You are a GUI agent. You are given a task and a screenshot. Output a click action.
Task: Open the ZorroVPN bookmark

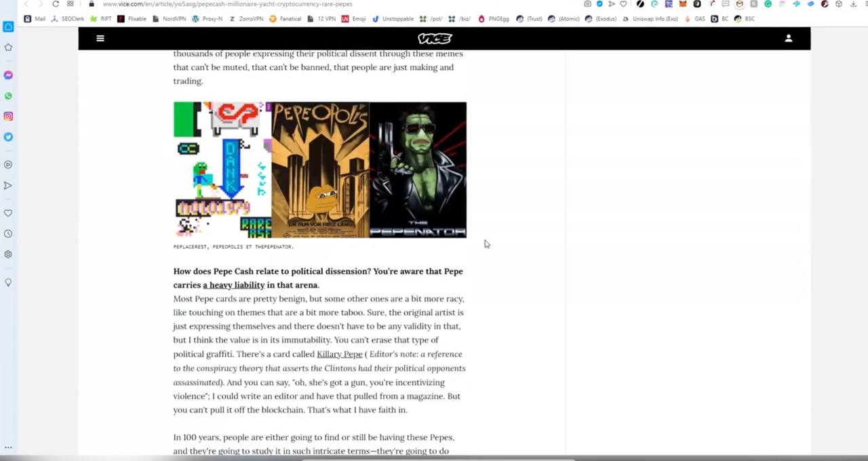pos(246,19)
